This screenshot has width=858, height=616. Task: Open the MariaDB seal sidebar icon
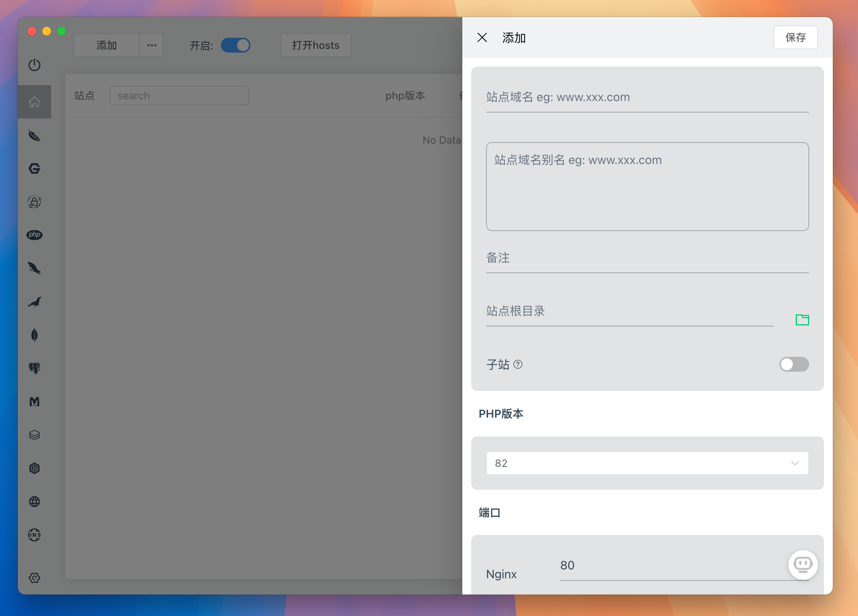tap(34, 302)
